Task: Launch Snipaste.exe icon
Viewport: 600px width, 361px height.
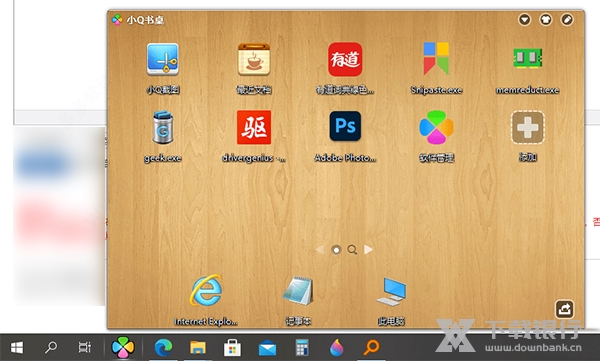Action: click(x=436, y=59)
